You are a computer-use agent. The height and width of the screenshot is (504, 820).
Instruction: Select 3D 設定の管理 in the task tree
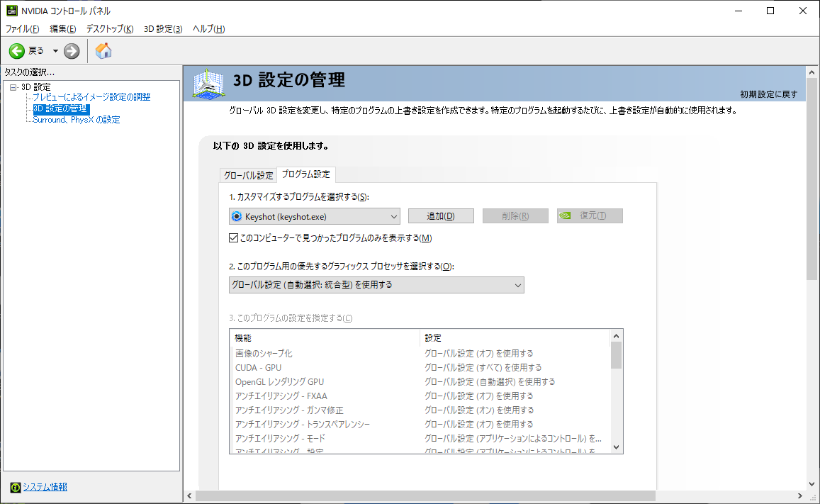[61, 108]
